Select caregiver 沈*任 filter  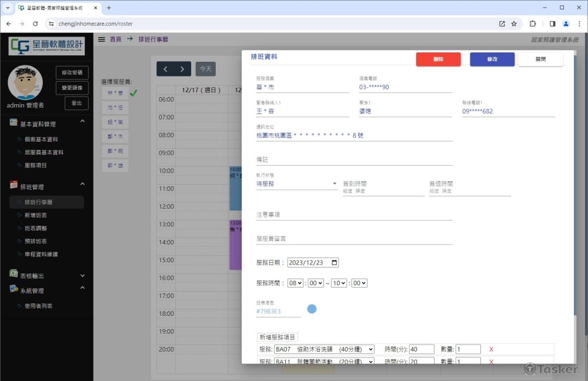click(115, 108)
